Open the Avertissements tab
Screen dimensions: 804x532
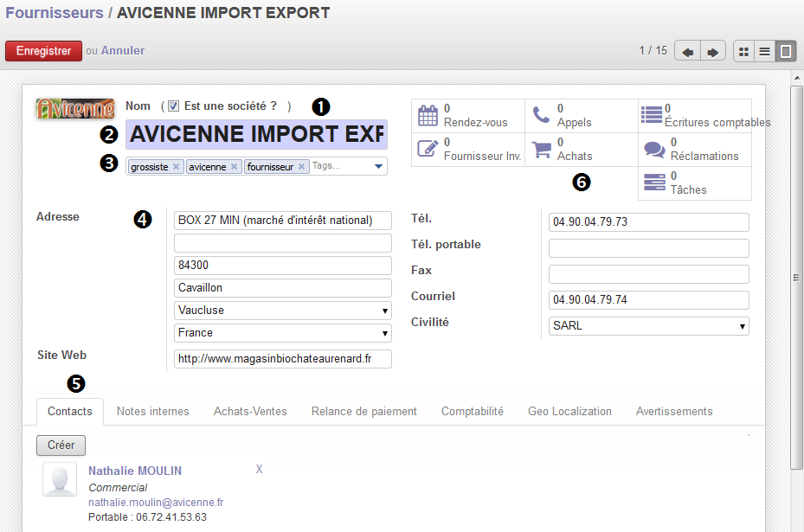click(674, 412)
